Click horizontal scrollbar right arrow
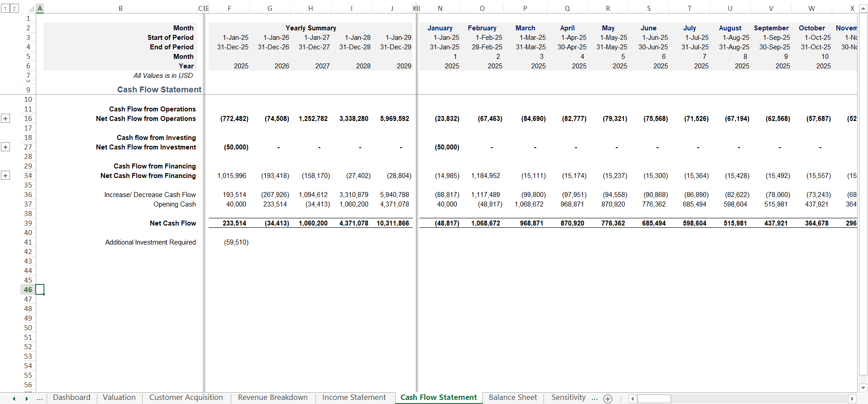The width and height of the screenshot is (868, 404). pos(852,399)
